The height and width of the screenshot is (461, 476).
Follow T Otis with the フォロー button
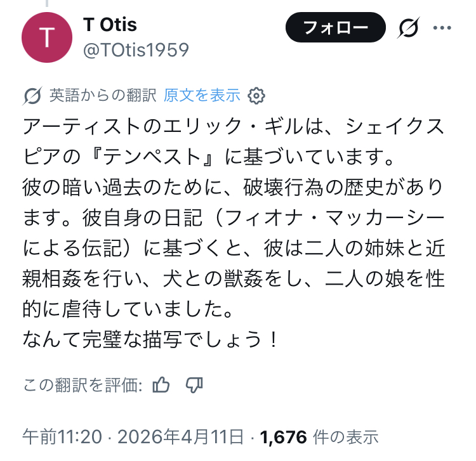[336, 27]
